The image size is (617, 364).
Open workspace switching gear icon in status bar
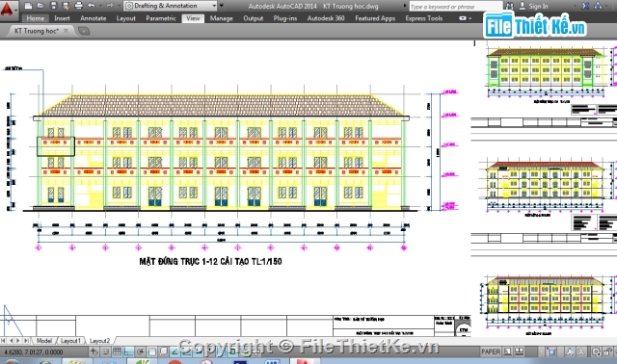pos(596,351)
